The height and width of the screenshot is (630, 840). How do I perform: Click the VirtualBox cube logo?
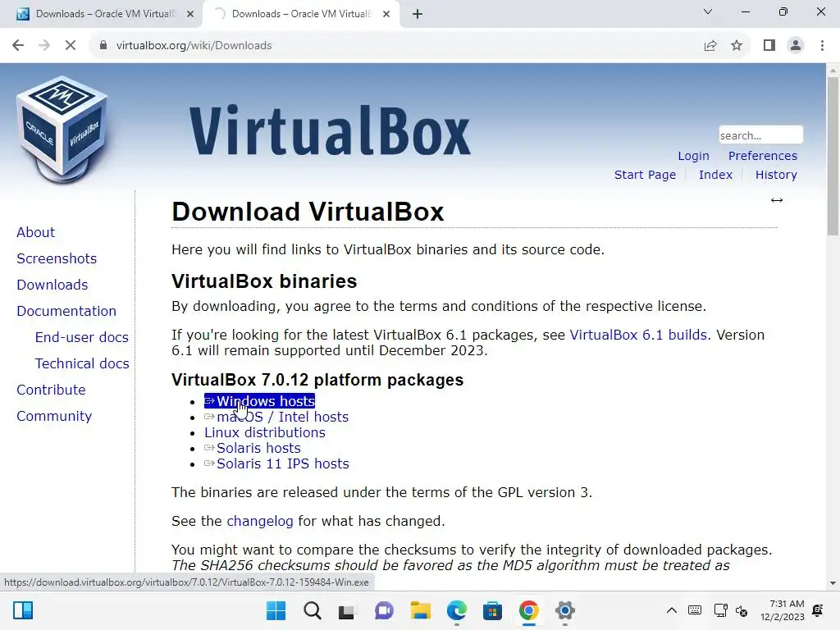pos(62,130)
